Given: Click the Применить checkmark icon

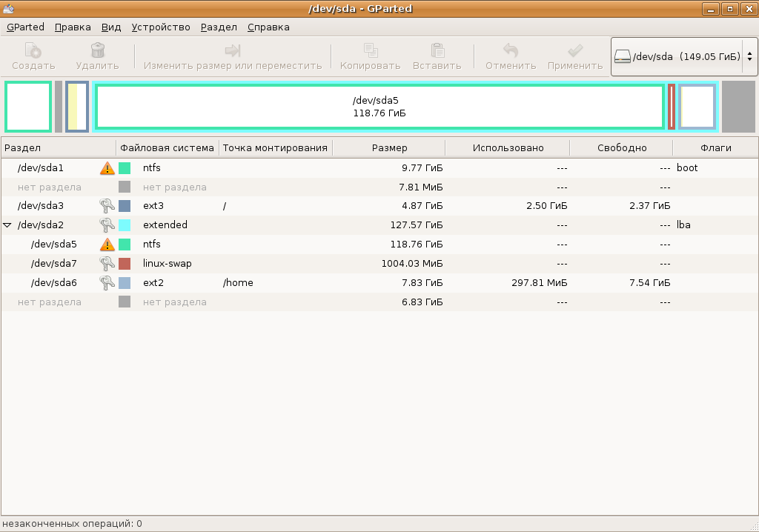Looking at the screenshot, I should (574, 51).
